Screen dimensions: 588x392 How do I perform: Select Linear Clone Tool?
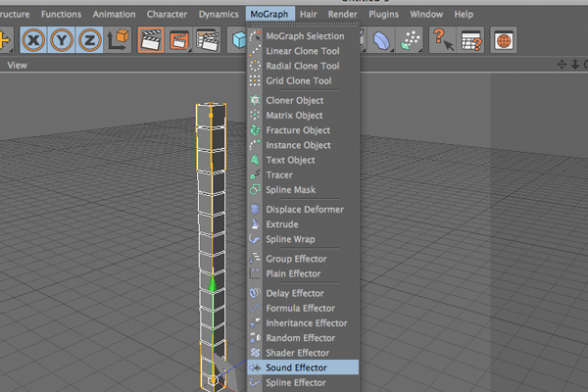pyautogui.click(x=304, y=51)
